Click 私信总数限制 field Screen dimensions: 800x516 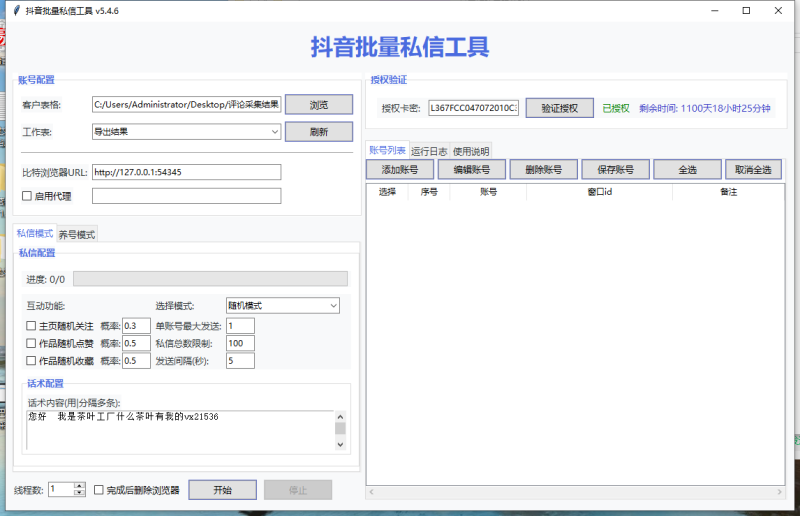click(240, 343)
